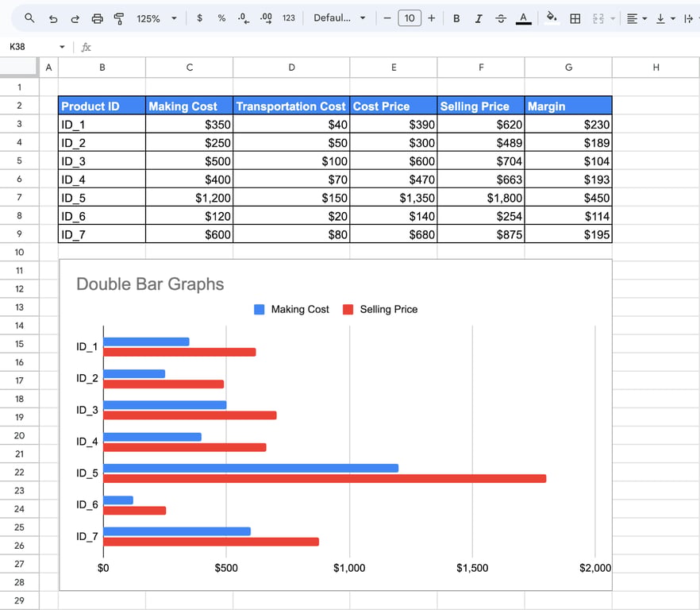
Task: Click the font size field showing 10
Action: click(410, 18)
